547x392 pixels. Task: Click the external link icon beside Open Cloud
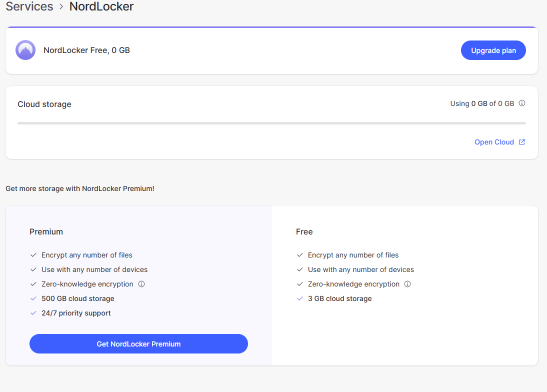tap(522, 142)
